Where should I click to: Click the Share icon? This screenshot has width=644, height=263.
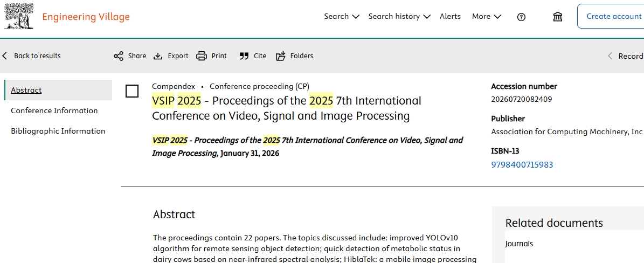click(119, 56)
